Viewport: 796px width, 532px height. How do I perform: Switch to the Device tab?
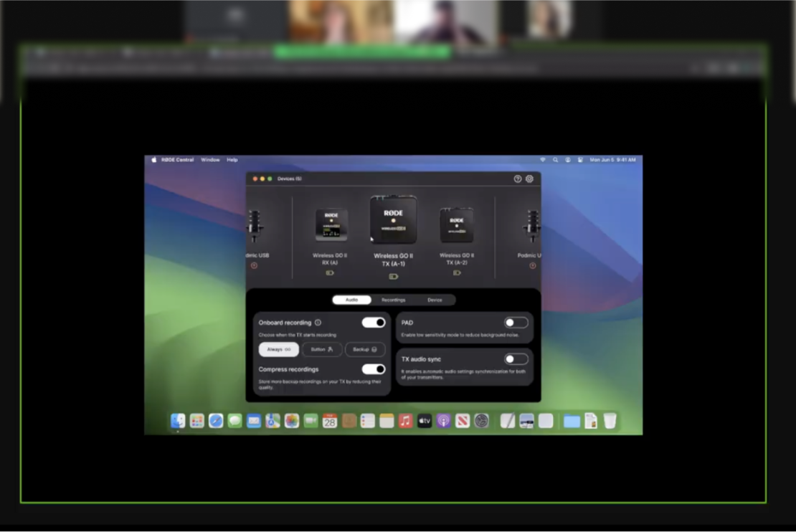point(435,300)
